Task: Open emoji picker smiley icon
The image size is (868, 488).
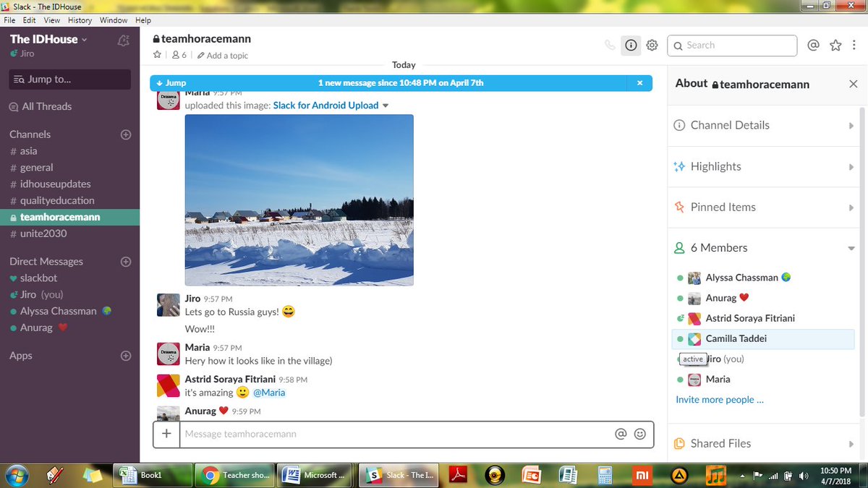Action: [639, 434]
